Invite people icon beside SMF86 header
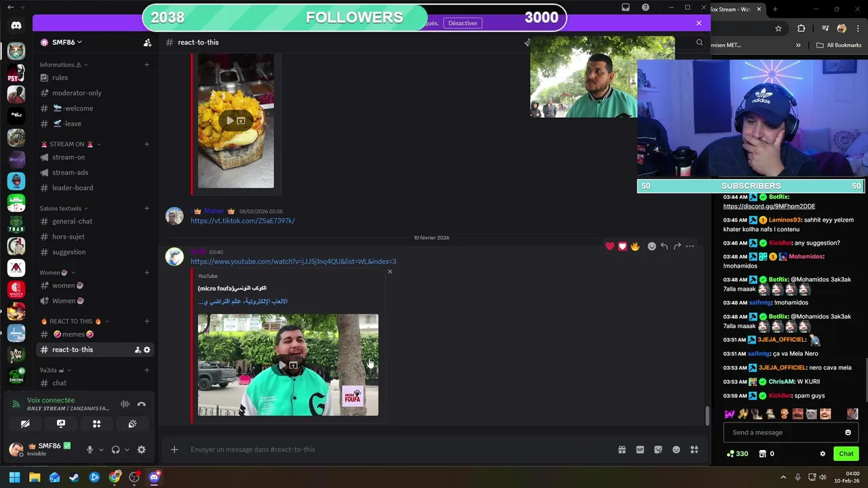Screen dimensions: 868x488 pos(147,43)
